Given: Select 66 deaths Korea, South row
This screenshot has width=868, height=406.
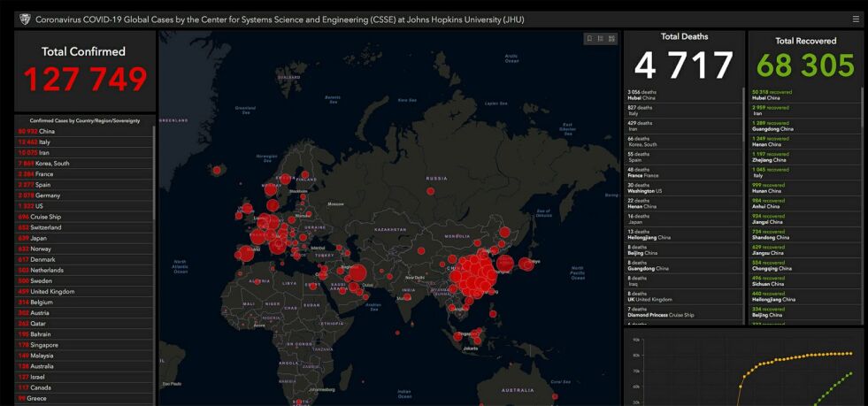Looking at the screenshot, I should coord(684,142).
